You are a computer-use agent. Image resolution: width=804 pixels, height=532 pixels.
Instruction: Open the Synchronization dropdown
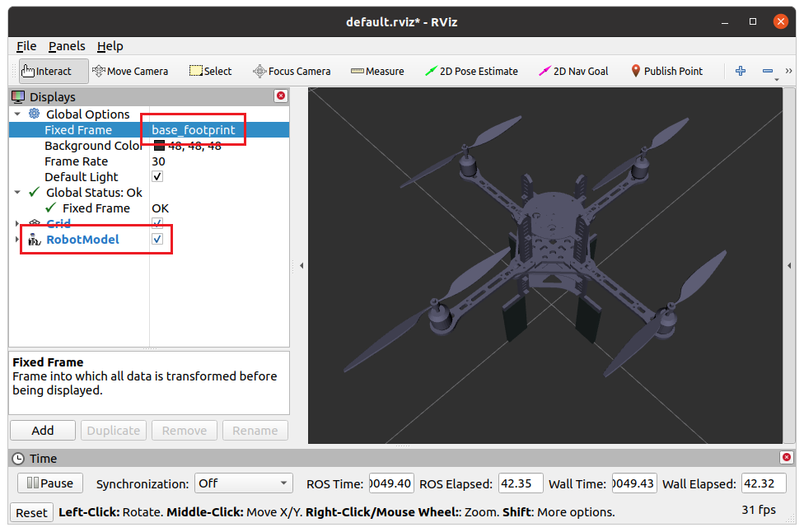point(243,483)
